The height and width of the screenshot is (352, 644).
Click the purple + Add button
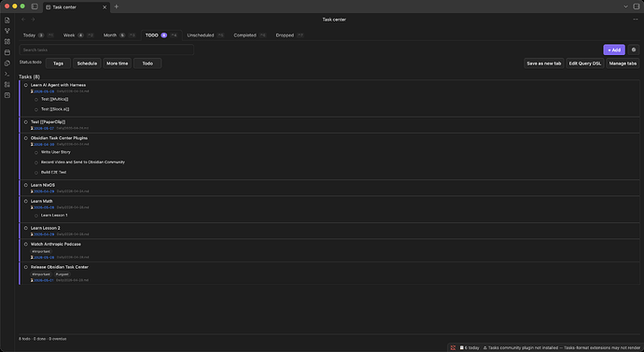pyautogui.click(x=614, y=49)
